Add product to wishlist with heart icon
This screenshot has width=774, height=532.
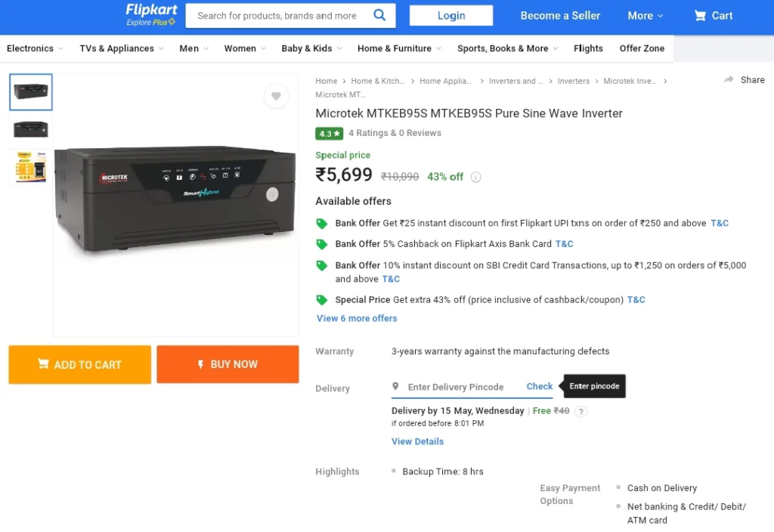(x=276, y=96)
